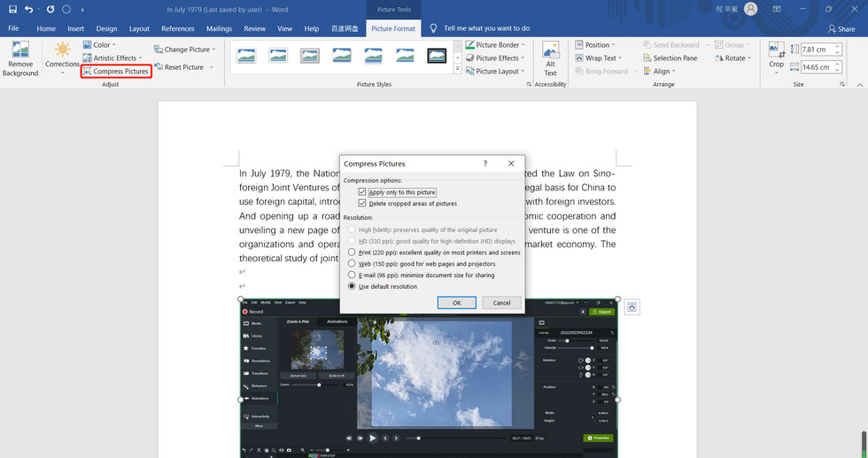Uncheck Delete cropped areas of pictures
The image size is (868, 458).
click(x=362, y=204)
